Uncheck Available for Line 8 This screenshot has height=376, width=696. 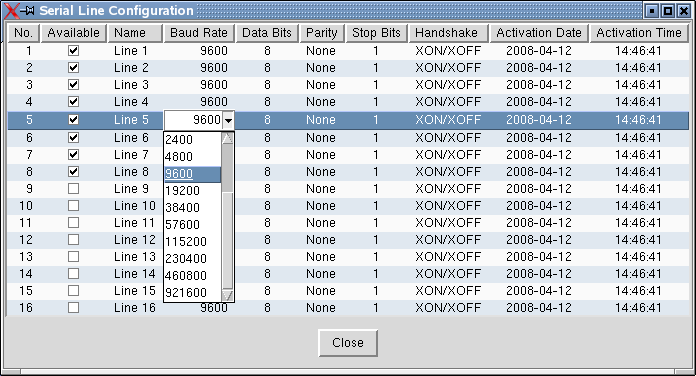point(73,171)
